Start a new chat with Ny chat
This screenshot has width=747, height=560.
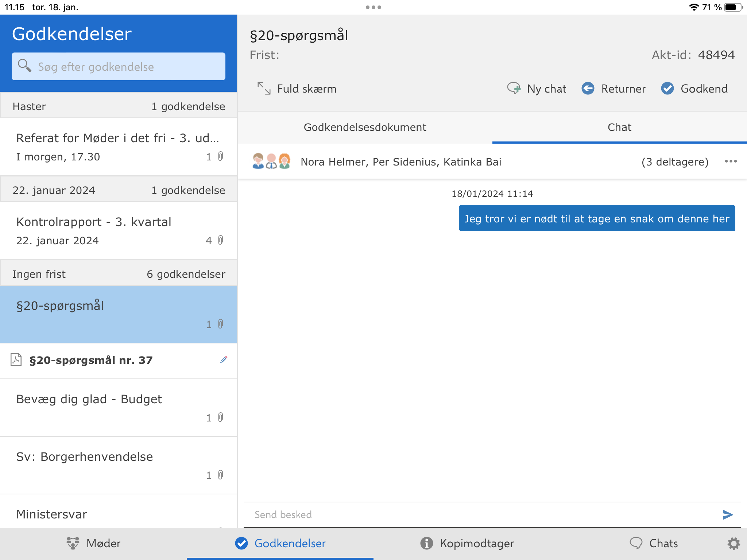point(537,89)
